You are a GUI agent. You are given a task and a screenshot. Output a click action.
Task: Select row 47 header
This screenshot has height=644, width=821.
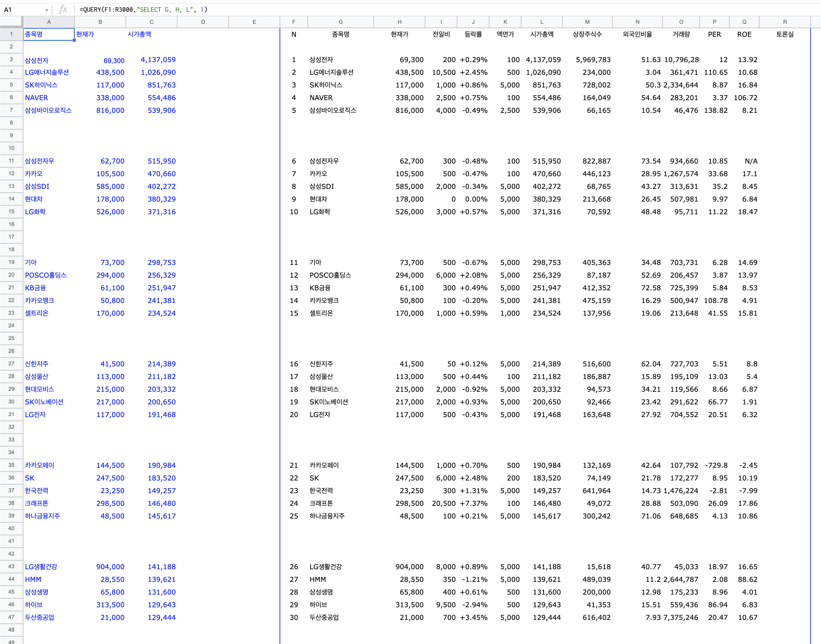[x=11, y=617]
